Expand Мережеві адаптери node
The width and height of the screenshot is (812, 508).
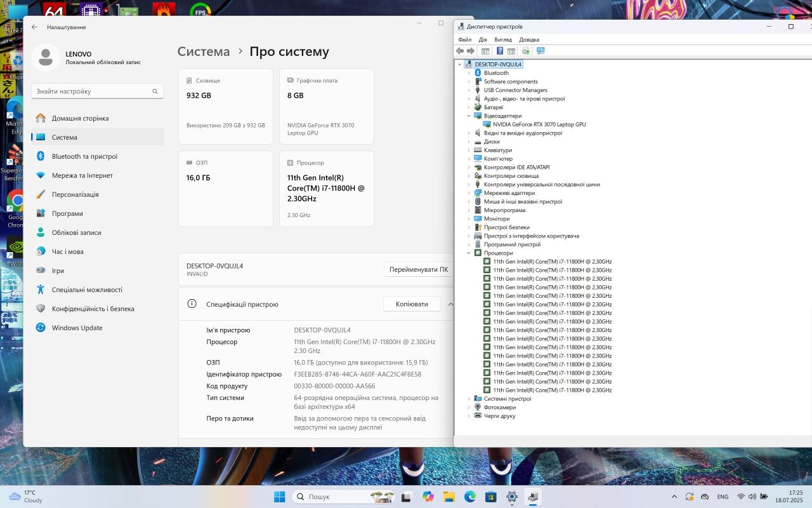(469, 193)
